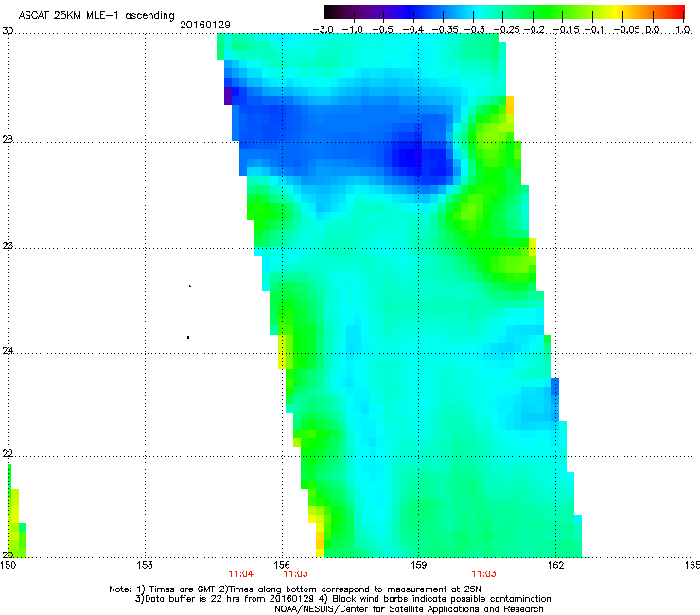Select the -0.5 colorbar tick label
700x615 pixels.
tap(382, 30)
